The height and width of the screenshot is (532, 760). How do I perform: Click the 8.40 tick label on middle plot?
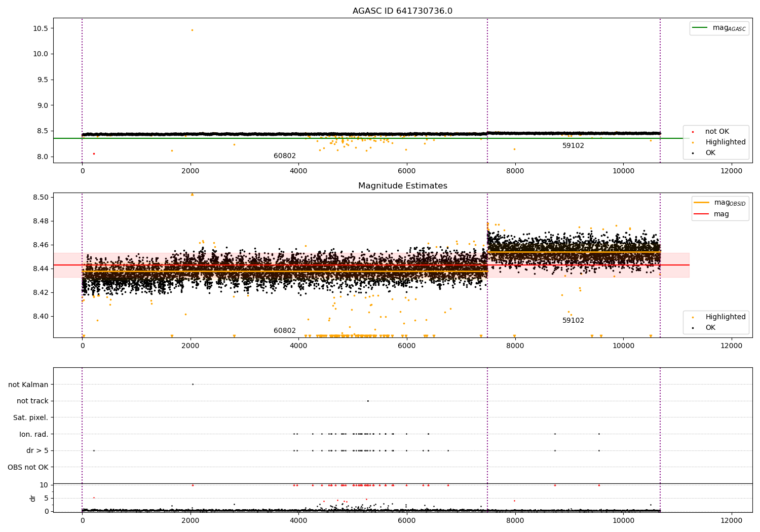point(41,316)
